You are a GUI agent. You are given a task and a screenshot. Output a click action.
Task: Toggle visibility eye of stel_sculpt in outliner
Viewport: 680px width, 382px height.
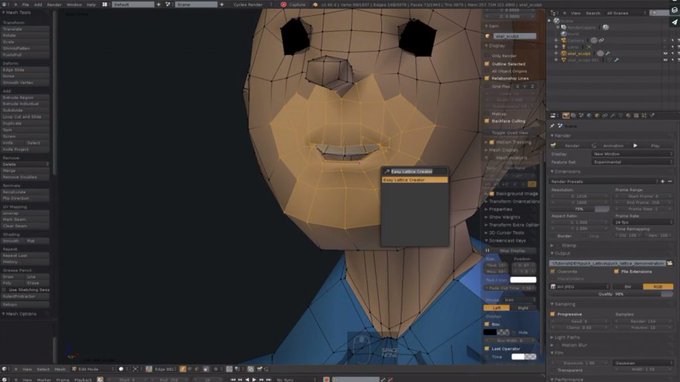coord(666,53)
